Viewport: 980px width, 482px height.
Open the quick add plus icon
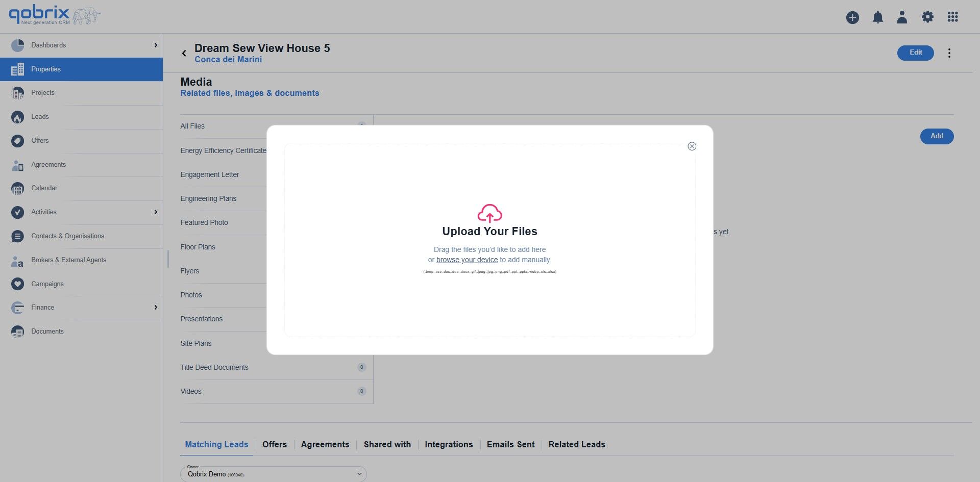tap(852, 17)
